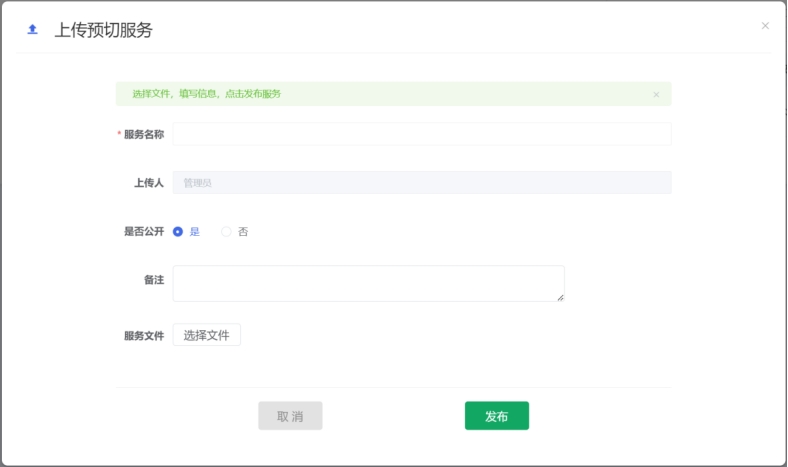The height and width of the screenshot is (467, 788).
Task: Publish the service with 发布
Action: (x=497, y=416)
